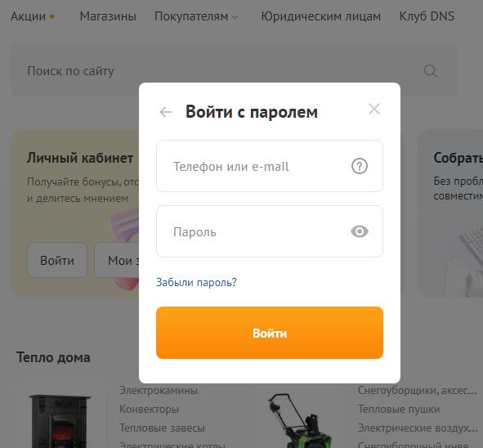
Task: Focus the Пароль input field
Action: (x=270, y=231)
